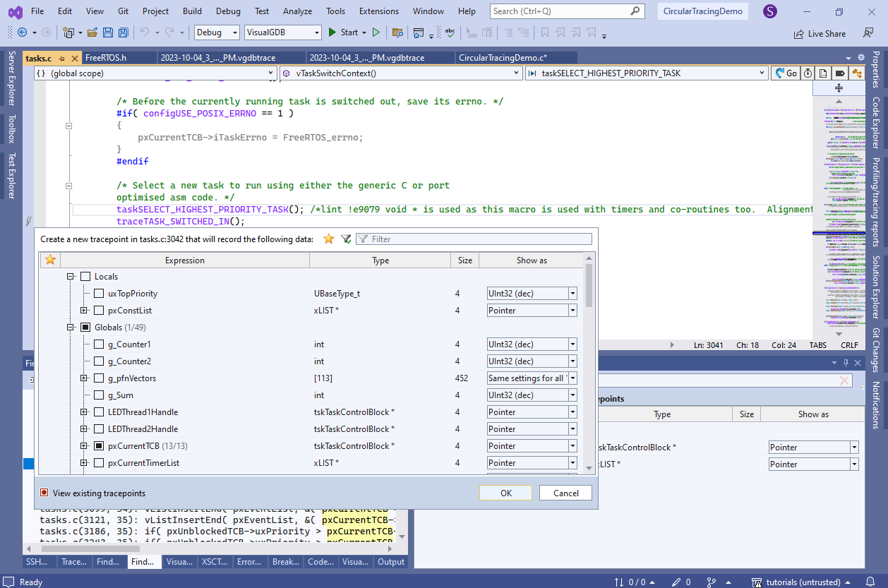The image size is (888, 588).
Task: Open the Git menu
Action: (x=123, y=11)
